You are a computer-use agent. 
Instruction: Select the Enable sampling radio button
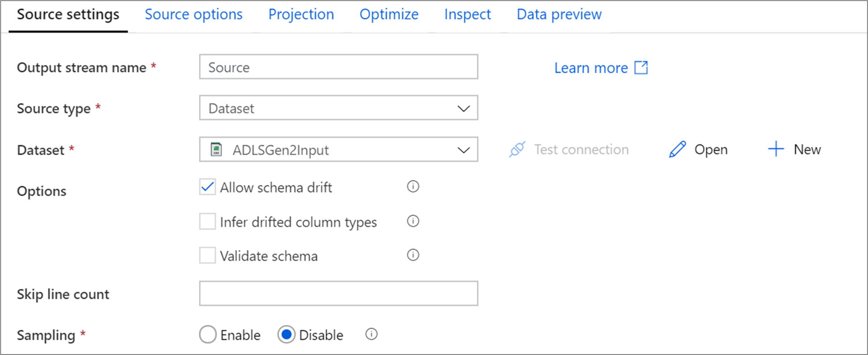tap(208, 335)
